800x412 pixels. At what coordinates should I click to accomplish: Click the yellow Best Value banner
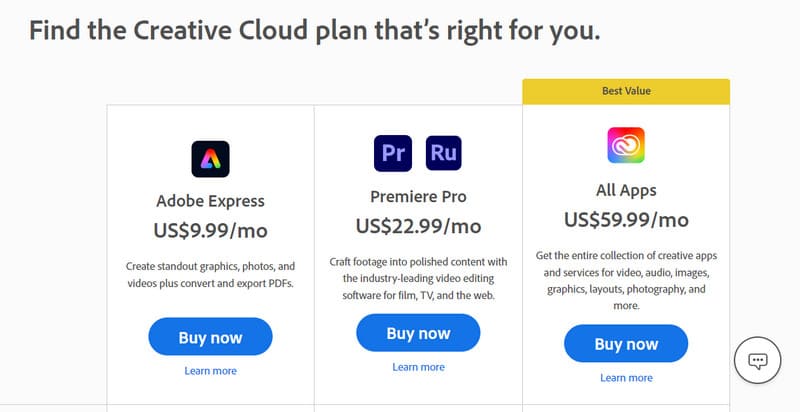pyautogui.click(x=626, y=91)
